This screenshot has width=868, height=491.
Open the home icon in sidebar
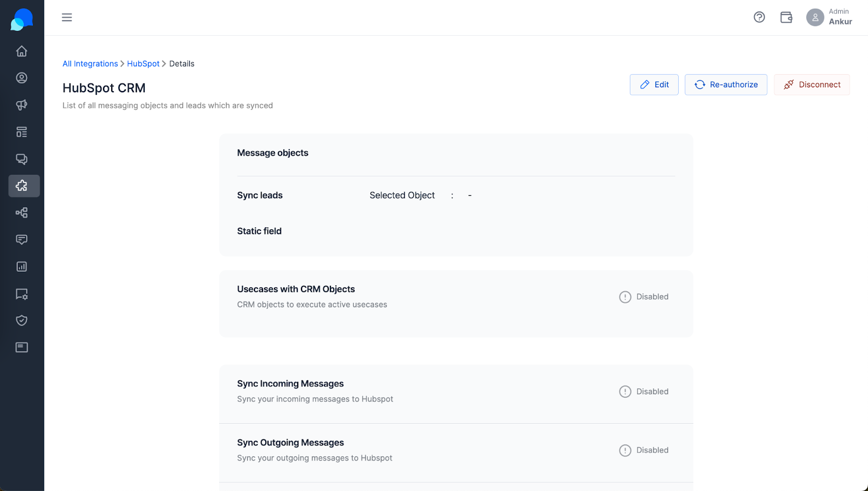pos(22,51)
